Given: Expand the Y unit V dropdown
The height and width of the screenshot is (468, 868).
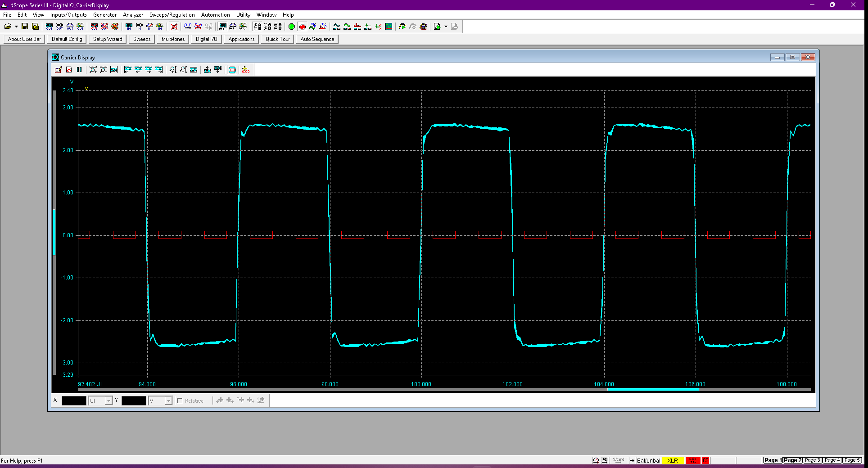Looking at the screenshot, I should click(x=168, y=400).
